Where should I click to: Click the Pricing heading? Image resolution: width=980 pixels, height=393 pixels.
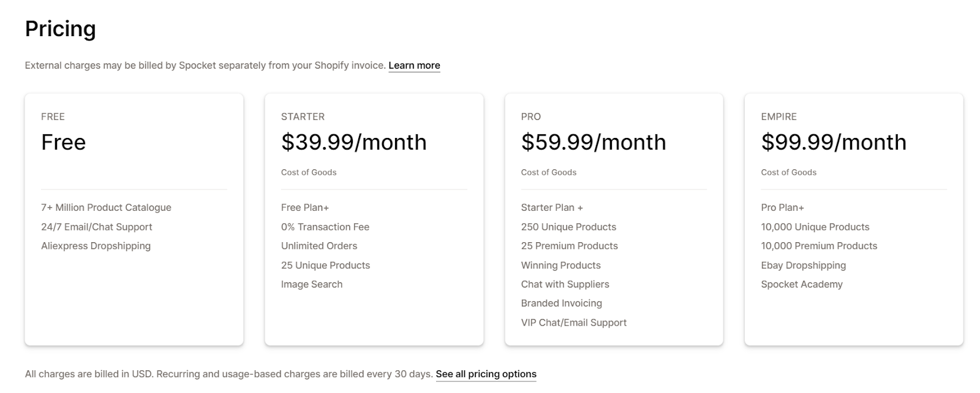(60, 29)
